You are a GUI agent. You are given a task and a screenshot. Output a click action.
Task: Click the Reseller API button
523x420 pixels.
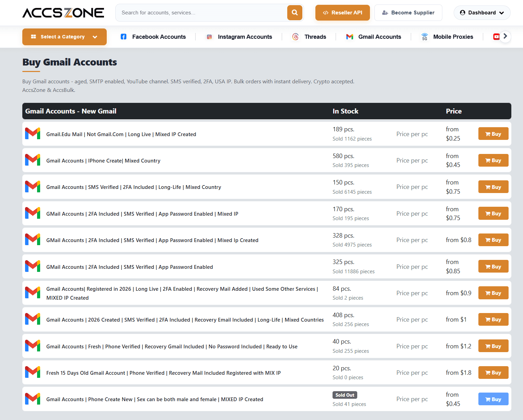(x=342, y=13)
